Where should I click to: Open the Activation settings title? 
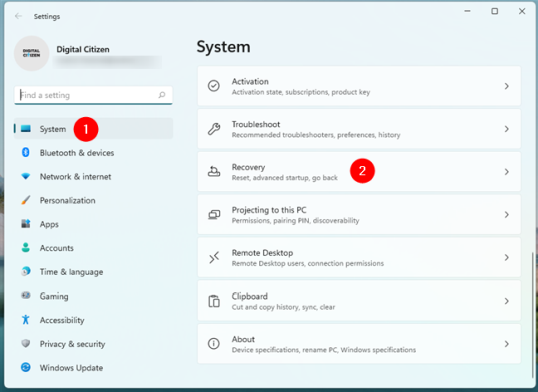tap(250, 81)
